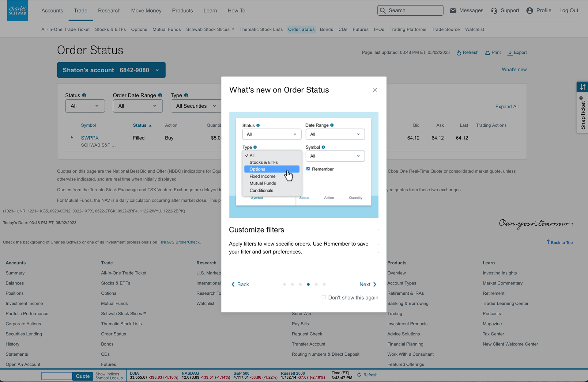
Task: Click Expand All orders link
Action: pos(507,107)
